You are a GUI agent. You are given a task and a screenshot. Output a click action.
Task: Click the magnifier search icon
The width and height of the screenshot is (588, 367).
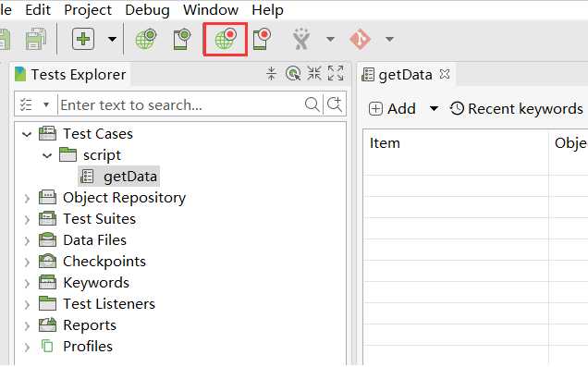312,104
